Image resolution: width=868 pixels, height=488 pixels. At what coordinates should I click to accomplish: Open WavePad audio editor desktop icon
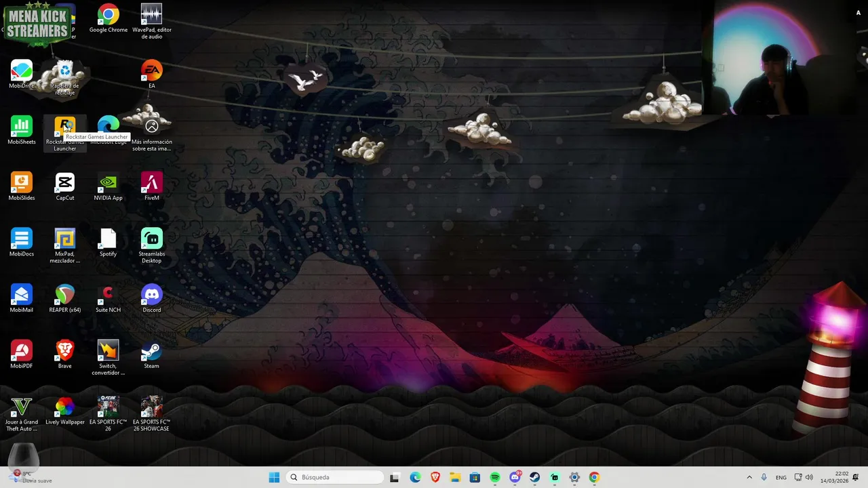pyautogui.click(x=152, y=21)
